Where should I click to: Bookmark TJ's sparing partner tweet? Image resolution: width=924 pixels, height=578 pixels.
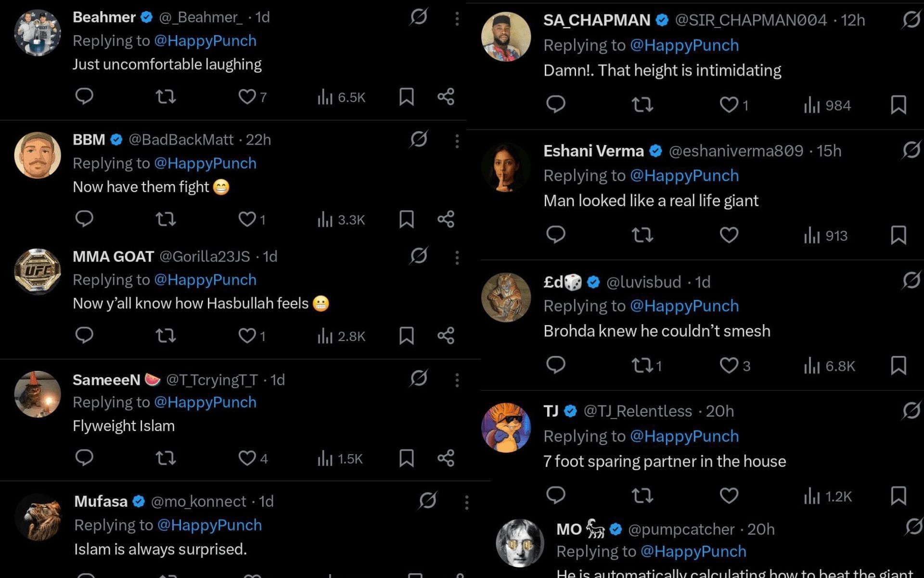tap(898, 496)
